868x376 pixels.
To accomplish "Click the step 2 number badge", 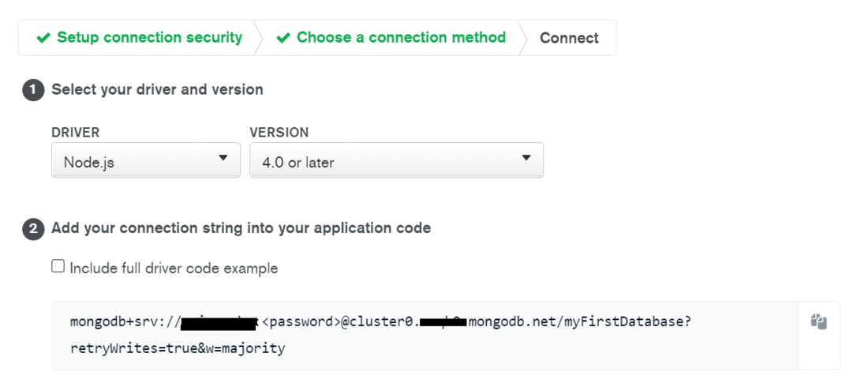I will click(33, 229).
